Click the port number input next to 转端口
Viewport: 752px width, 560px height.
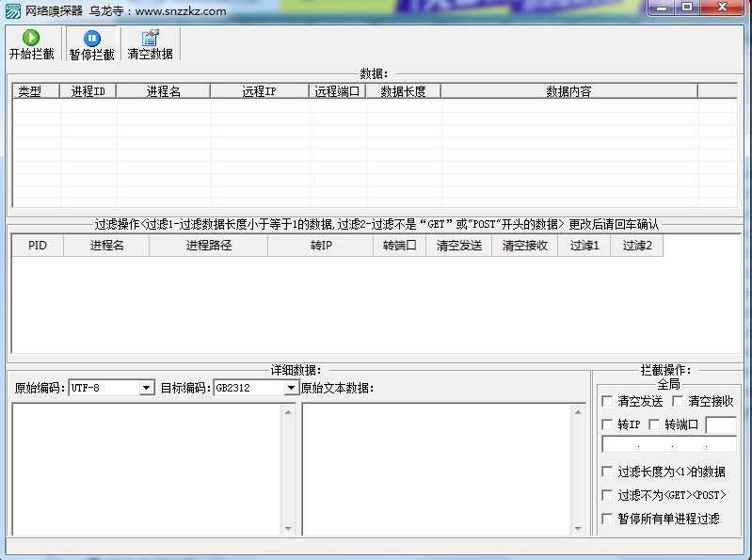pos(721,424)
